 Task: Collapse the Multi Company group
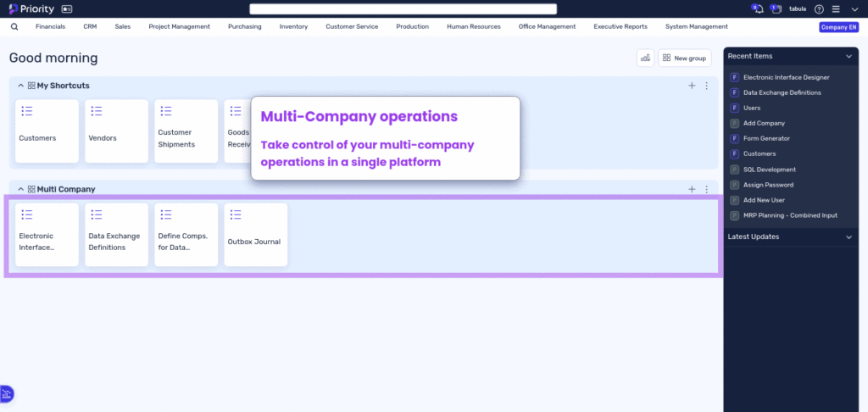[21, 189]
